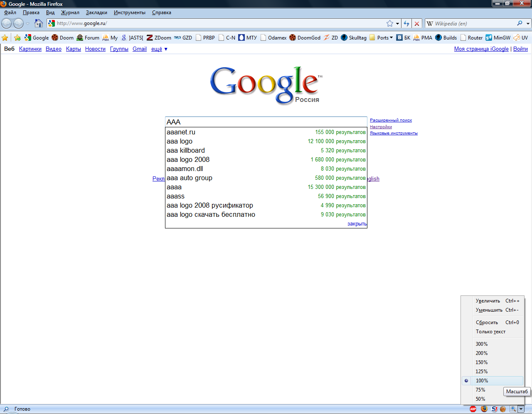Open the ZDoom bookmark in bookmarks toolbar
The image size is (532, 414).
pyautogui.click(x=158, y=37)
